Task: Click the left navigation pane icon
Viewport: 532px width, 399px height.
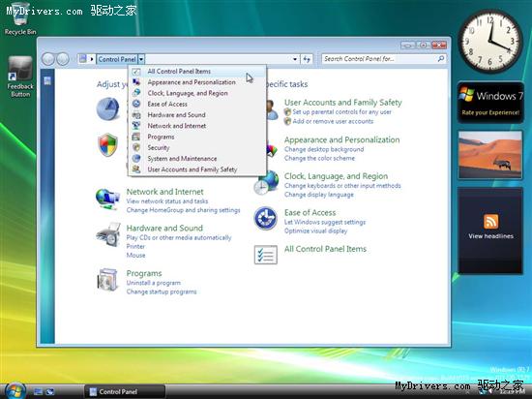Action: pyautogui.click(x=47, y=80)
